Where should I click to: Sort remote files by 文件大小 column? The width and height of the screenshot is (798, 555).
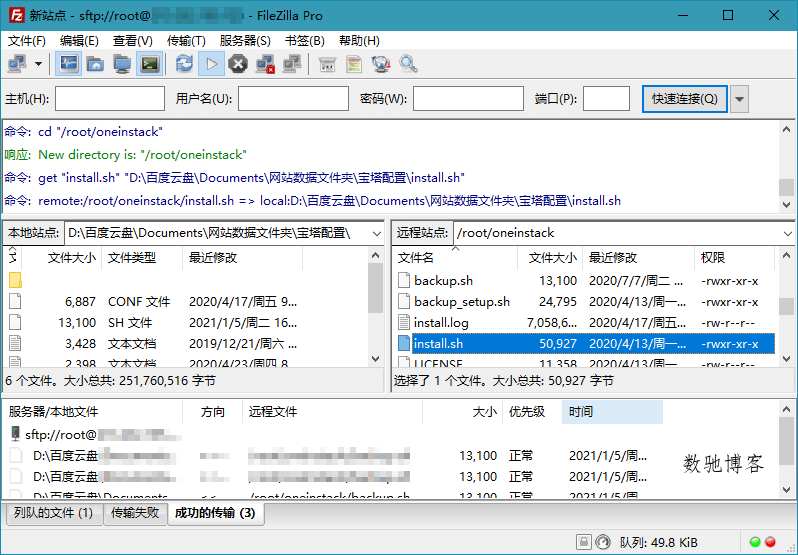coord(550,258)
